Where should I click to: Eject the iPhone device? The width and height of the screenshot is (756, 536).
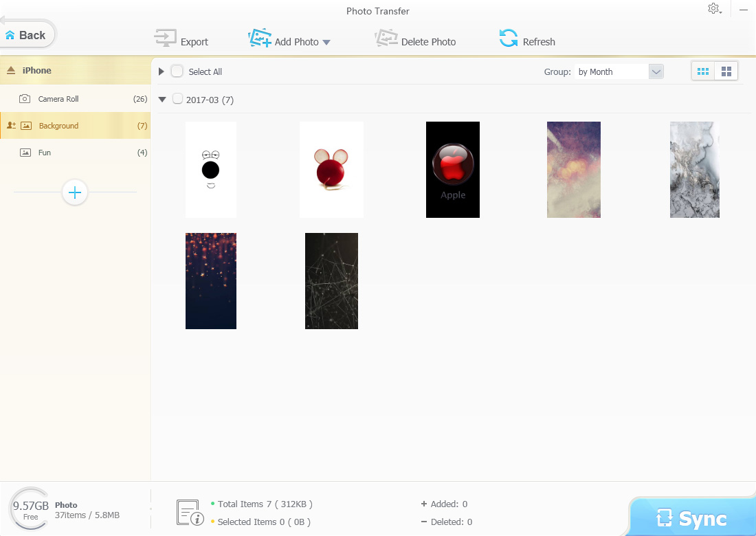coord(11,70)
